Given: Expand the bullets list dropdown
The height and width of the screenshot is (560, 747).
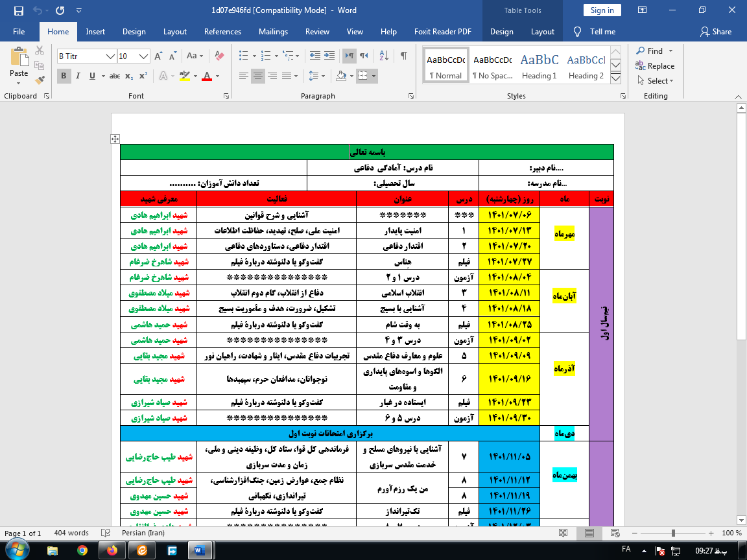Looking at the screenshot, I should point(254,56).
